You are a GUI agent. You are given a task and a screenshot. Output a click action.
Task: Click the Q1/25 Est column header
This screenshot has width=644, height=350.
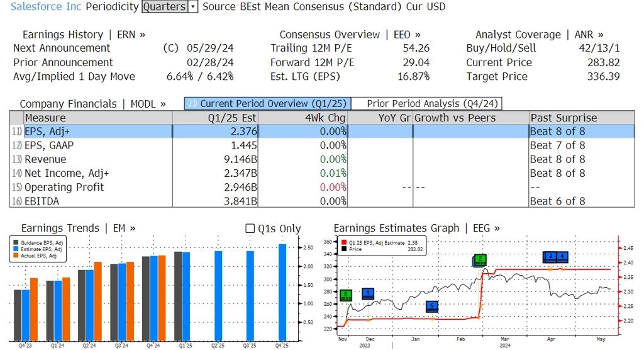[x=215, y=118]
